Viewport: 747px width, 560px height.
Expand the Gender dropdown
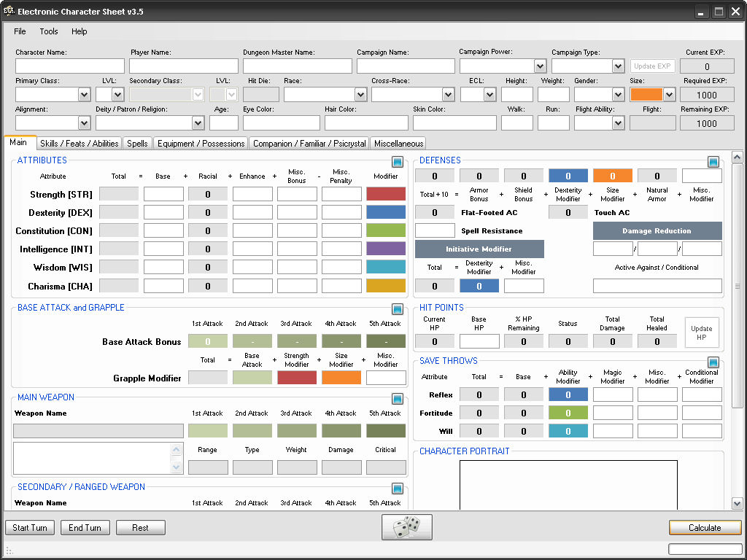[619, 95]
